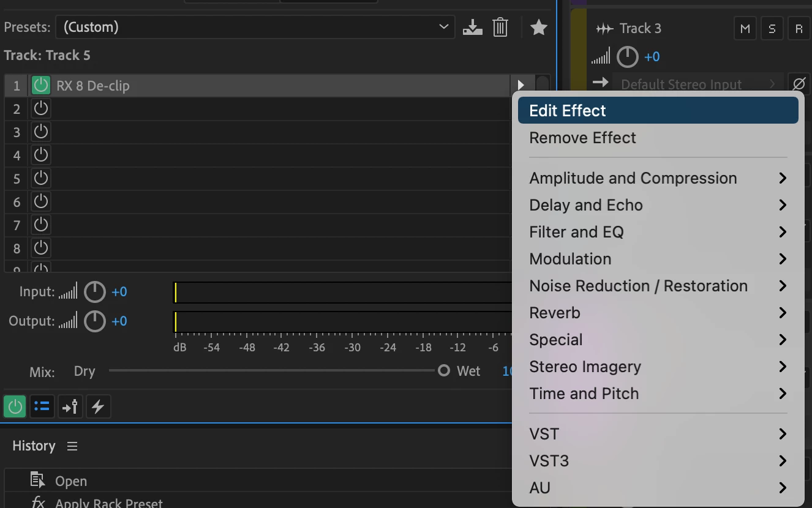
Task: Click the Output level meter bar
Action: click(x=343, y=322)
